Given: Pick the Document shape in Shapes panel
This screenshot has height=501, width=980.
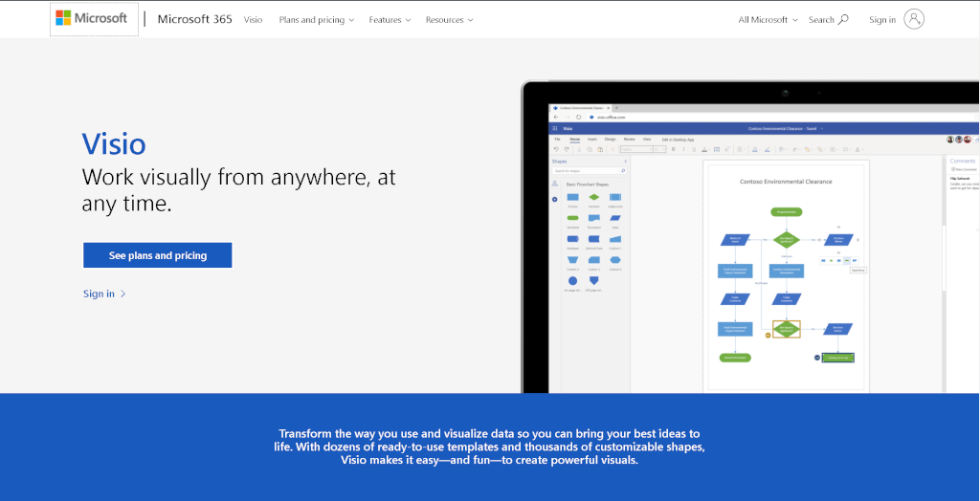Looking at the screenshot, I should [593, 218].
